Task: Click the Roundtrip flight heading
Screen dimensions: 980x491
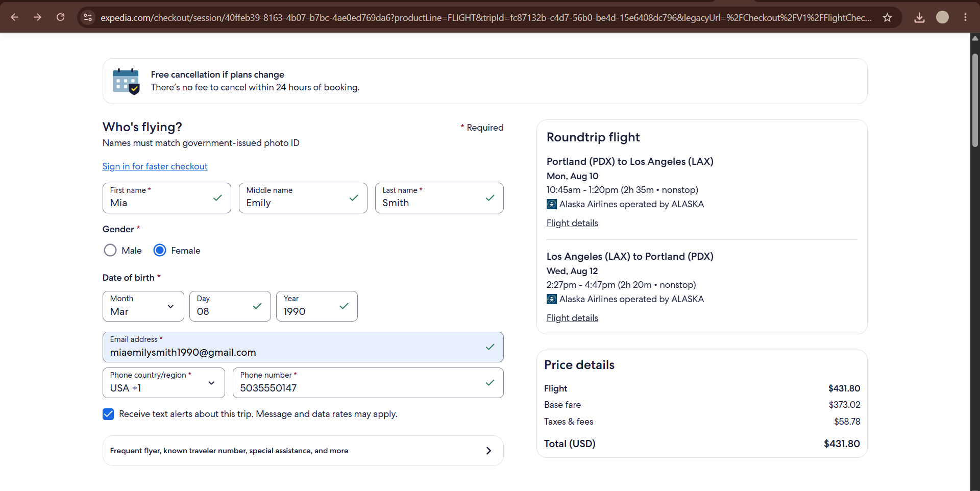Action: click(x=593, y=137)
